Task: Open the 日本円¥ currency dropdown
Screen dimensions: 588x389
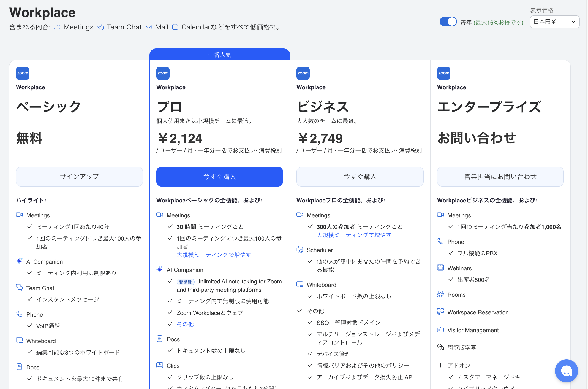Action: click(x=554, y=22)
